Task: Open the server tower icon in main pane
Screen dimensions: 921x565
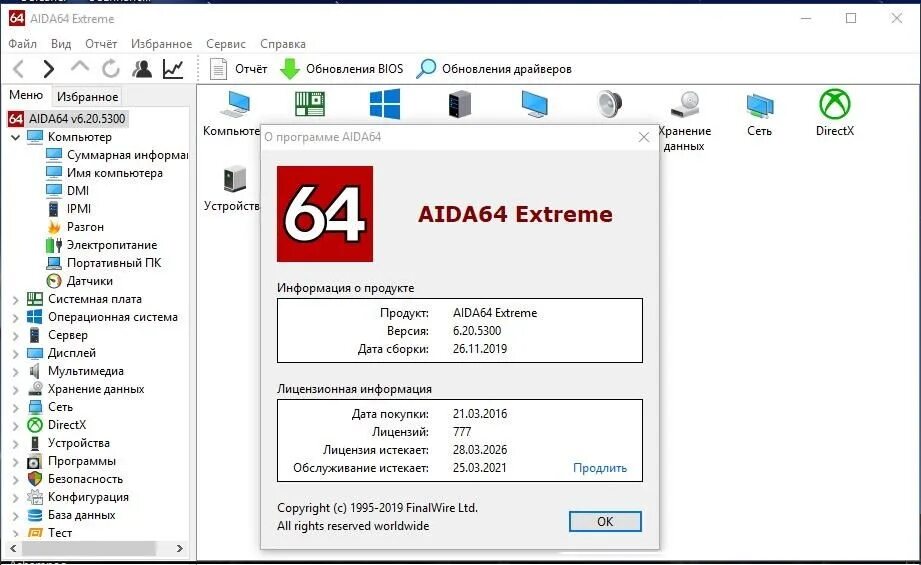Action: [460, 105]
